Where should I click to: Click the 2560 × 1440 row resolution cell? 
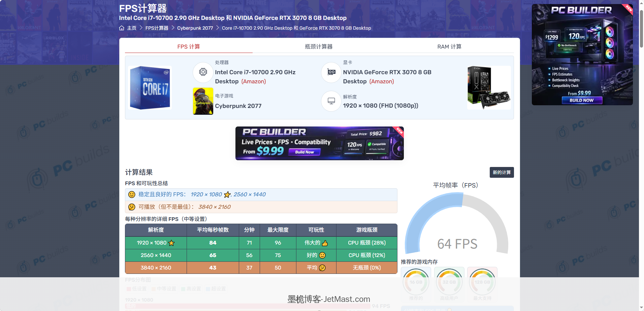pyautogui.click(x=156, y=255)
